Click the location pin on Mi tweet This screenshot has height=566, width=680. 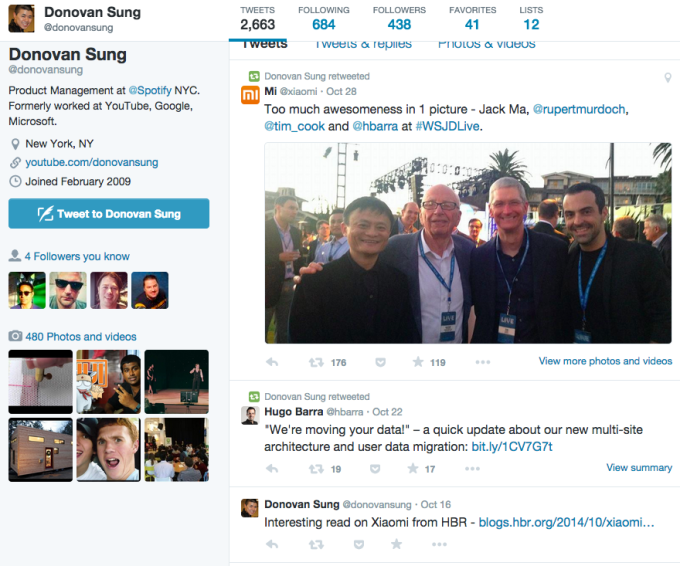click(668, 78)
